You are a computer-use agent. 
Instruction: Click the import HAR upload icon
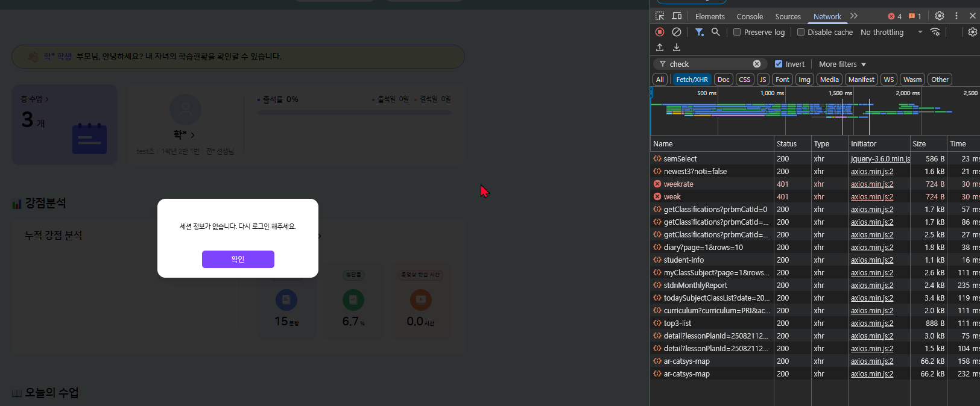coord(660,48)
